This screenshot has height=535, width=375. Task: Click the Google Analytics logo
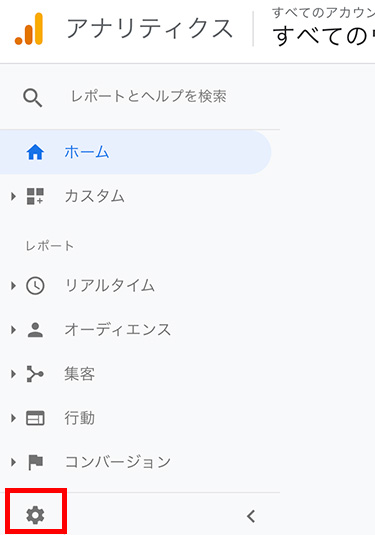[x=29, y=29]
